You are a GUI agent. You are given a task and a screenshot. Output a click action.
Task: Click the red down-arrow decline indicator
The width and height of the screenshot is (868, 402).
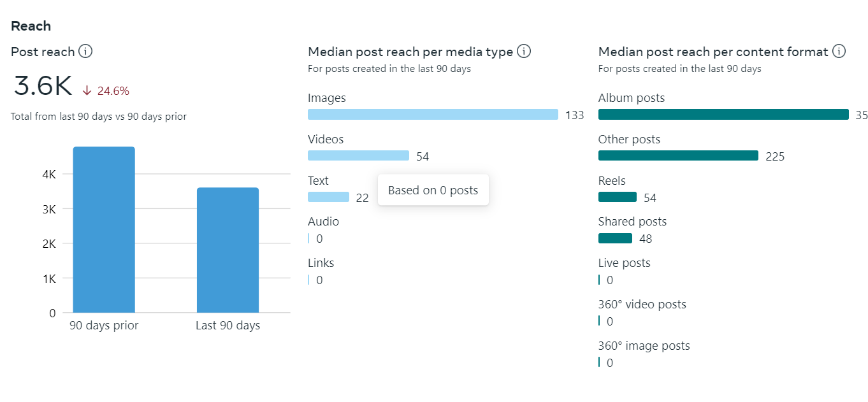[x=87, y=91]
